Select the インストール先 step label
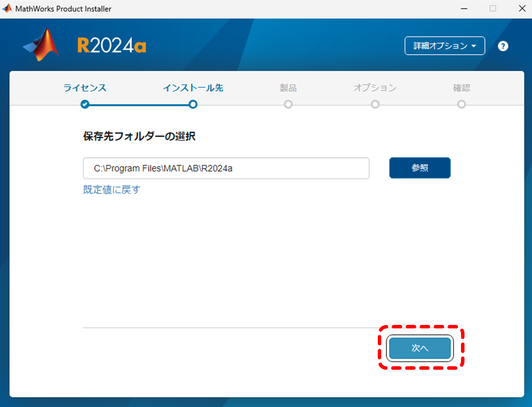 (193, 88)
